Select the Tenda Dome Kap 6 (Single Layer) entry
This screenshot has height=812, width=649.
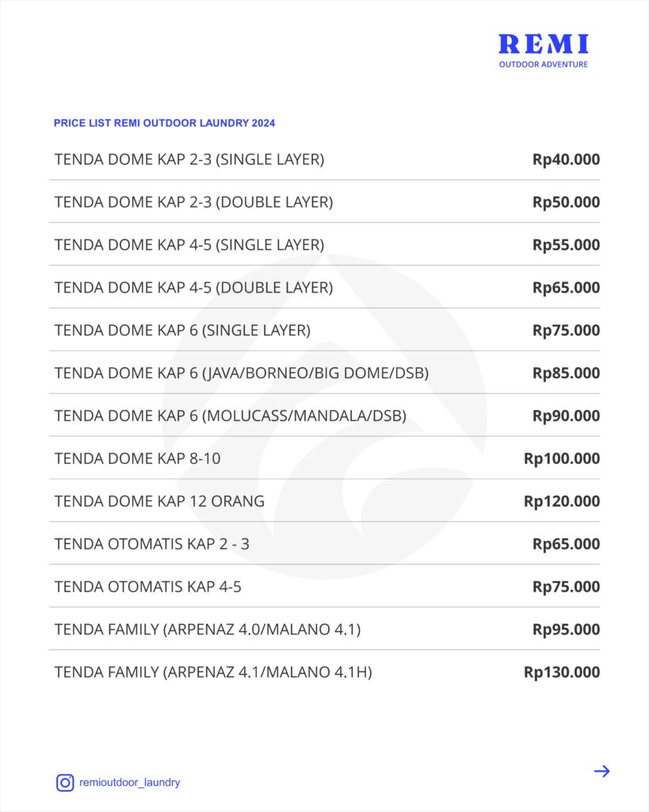tap(325, 331)
